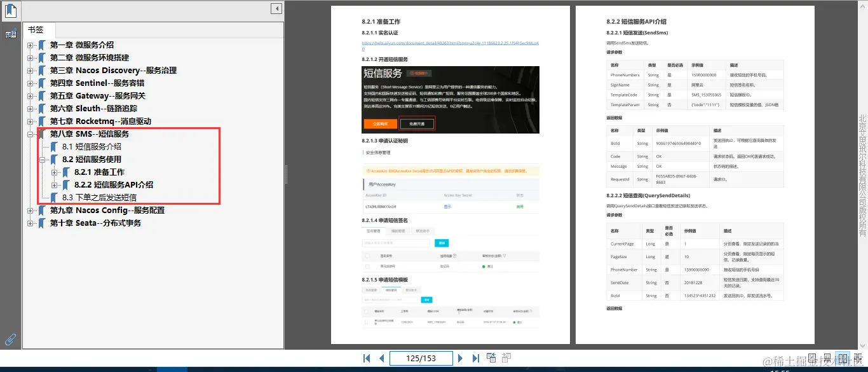
Task: Open the bookmarks panel icon
Action: tap(10, 10)
